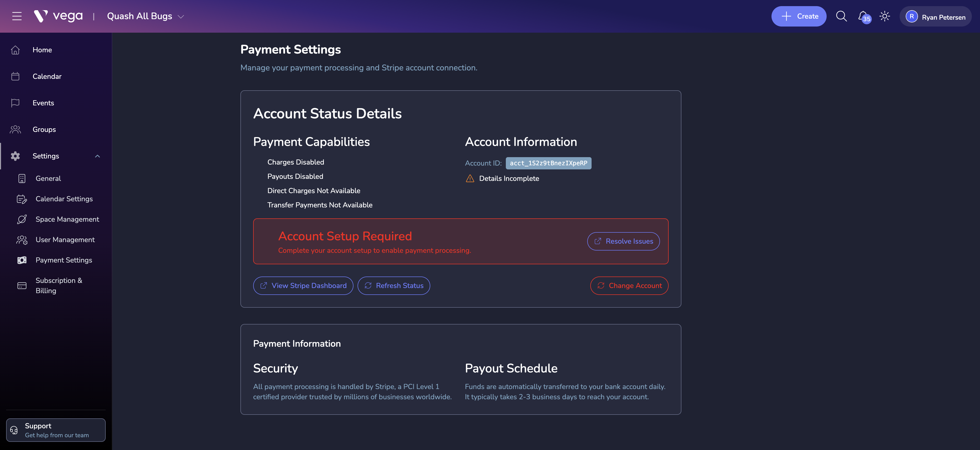The image size is (980, 450).
Task: Open the notifications bell showing 35 alerts
Action: (863, 16)
